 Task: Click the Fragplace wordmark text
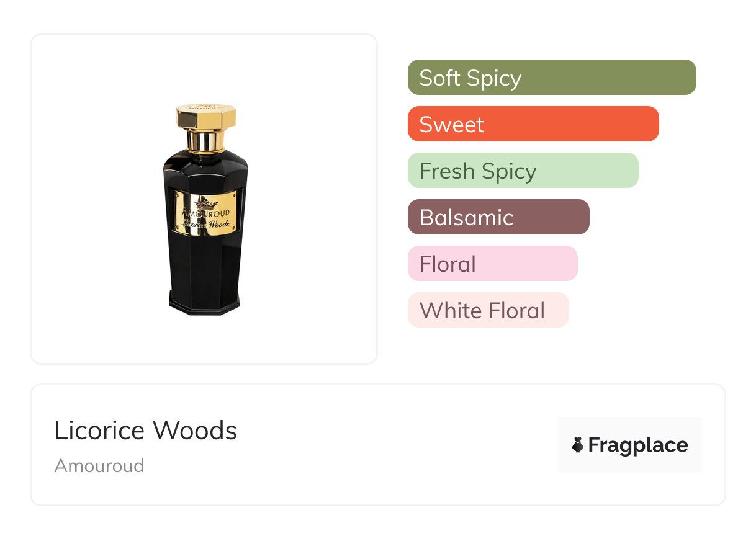[638, 445]
